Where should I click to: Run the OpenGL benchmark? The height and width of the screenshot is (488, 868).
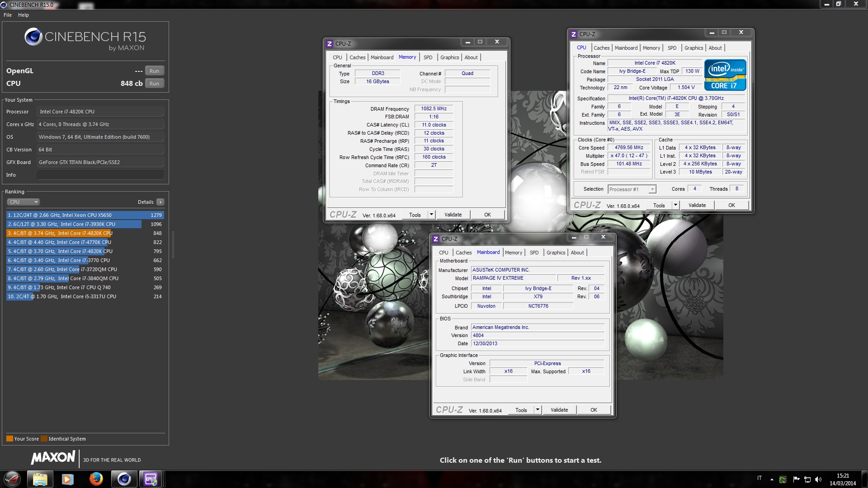point(154,71)
